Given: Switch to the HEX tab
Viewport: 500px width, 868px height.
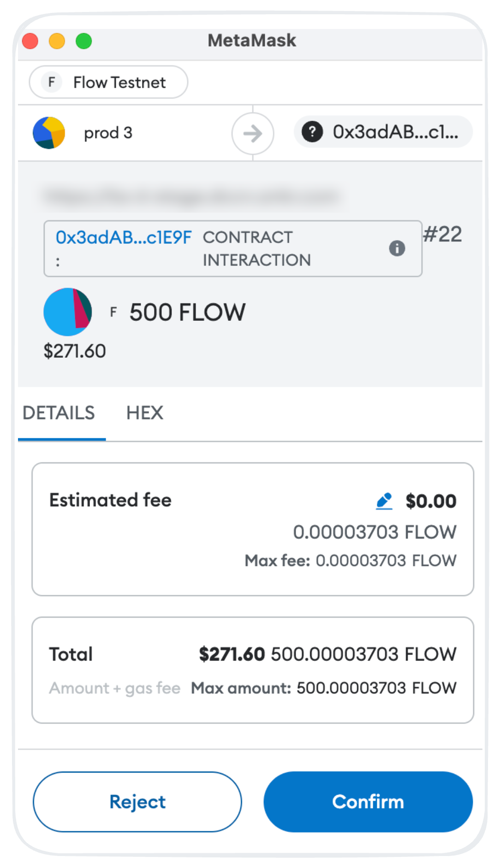Looking at the screenshot, I should [x=145, y=413].
